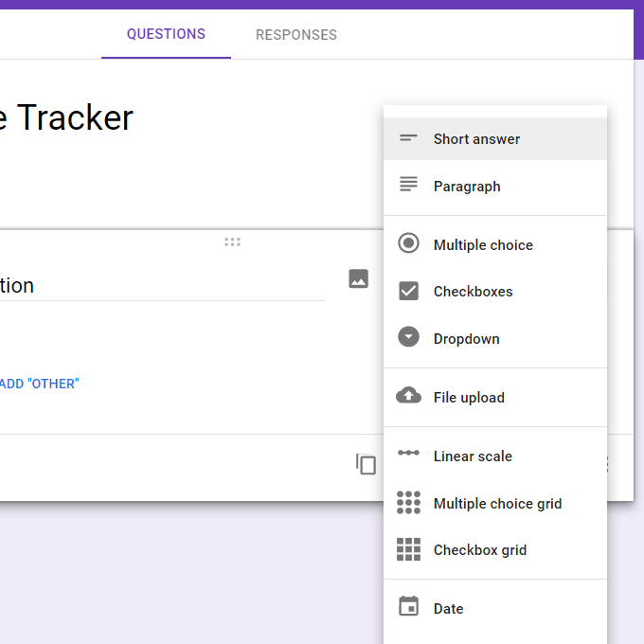Open the Questions tab
Image resolution: width=644 pixels, height=644 pixels.
point(166,34)
